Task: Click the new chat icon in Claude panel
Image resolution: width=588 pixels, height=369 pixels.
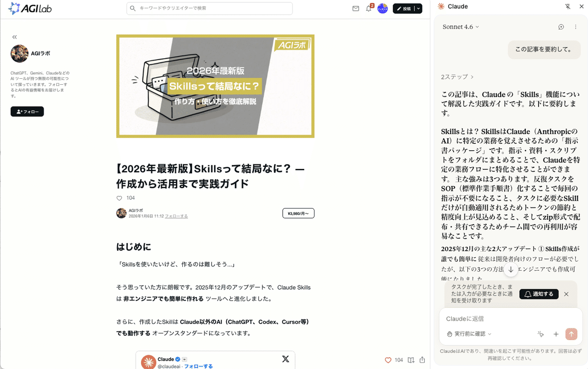Action: tap(561, 27)
